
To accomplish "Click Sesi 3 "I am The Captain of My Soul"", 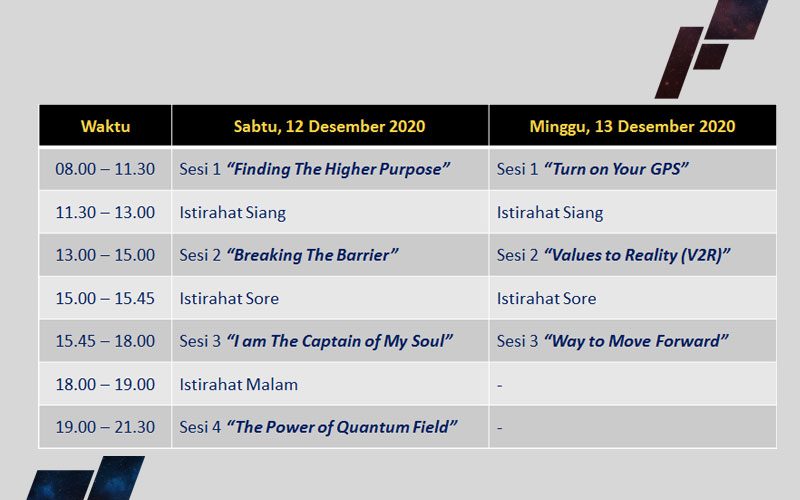I will click(x=317, y=341).
